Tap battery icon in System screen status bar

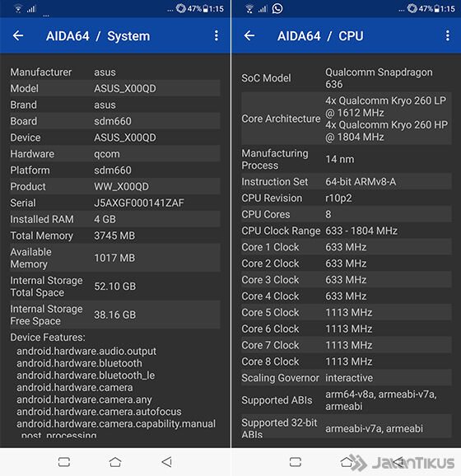tap(206, 9)
